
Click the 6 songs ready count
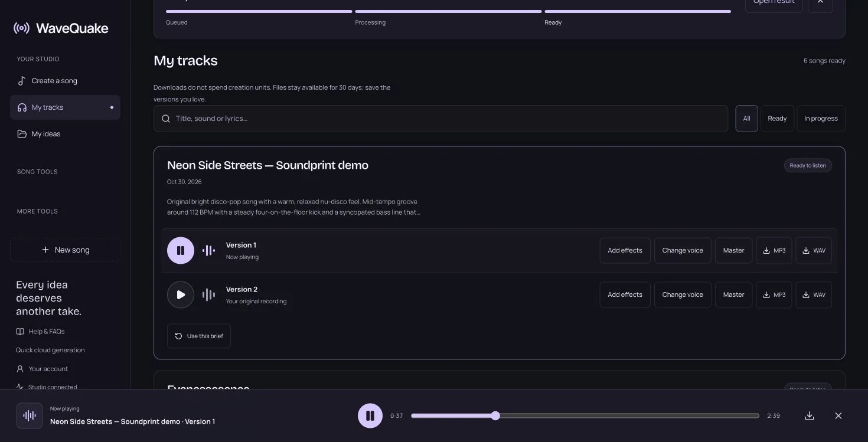pos(824,61)
